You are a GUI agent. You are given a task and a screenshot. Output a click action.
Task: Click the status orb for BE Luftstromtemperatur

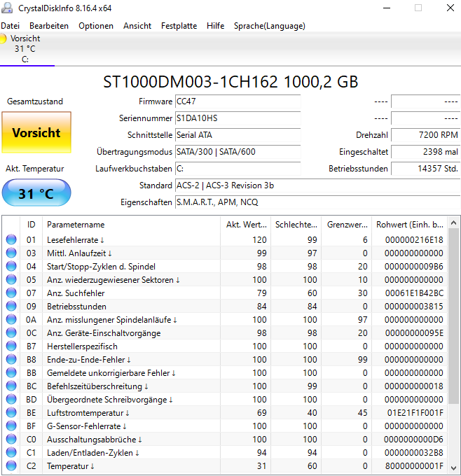click(11, 412)
